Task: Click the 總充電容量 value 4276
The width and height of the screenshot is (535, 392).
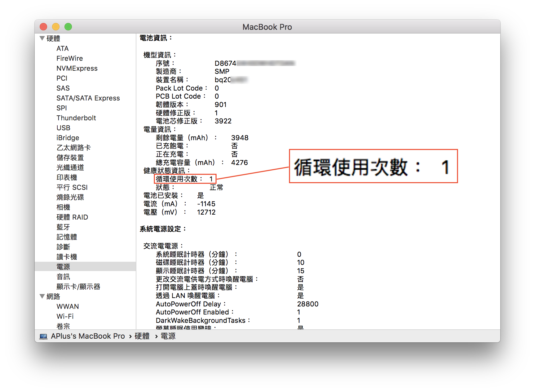Action: click(x=239, y=163)
